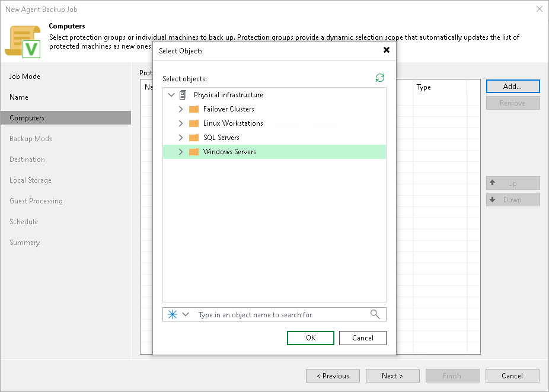Screen dimensions: 549x392
Task: Open the Destination wizard step
Action: click(66, 160)
